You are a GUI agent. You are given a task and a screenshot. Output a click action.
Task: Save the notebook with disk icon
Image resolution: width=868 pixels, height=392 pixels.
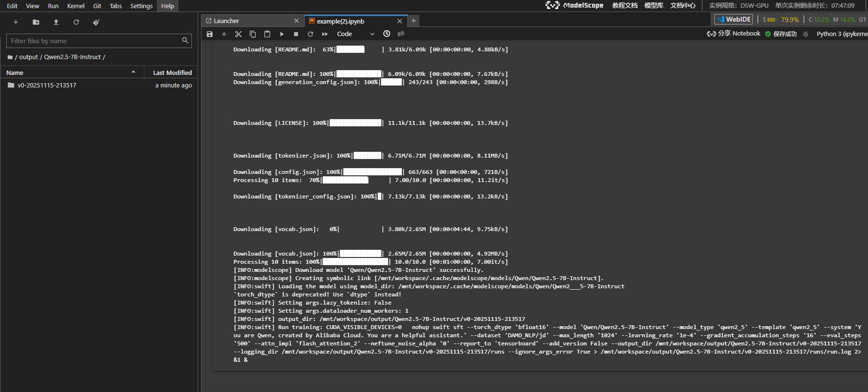pos(210,34)
